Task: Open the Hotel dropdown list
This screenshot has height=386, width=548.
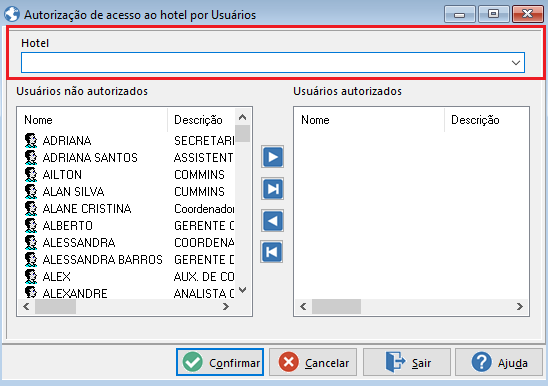Action: click(x=516, y=63)
